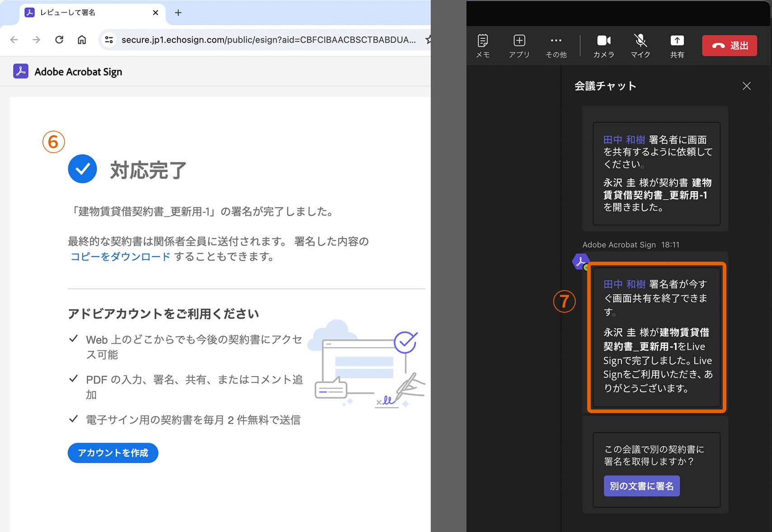Click the 田中 和樹 mention in the 画面共有を終了 message
The width and height of the screenshot is (772, 532).
click(624, 284)
